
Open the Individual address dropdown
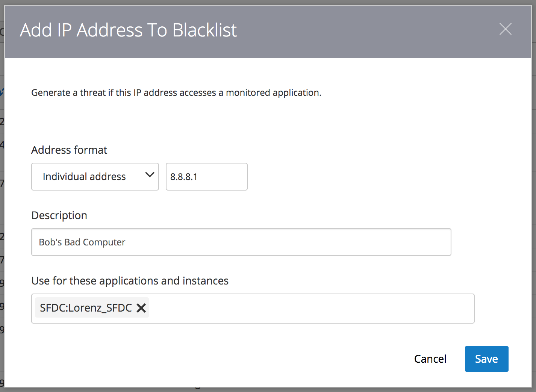tap(95, 177)
